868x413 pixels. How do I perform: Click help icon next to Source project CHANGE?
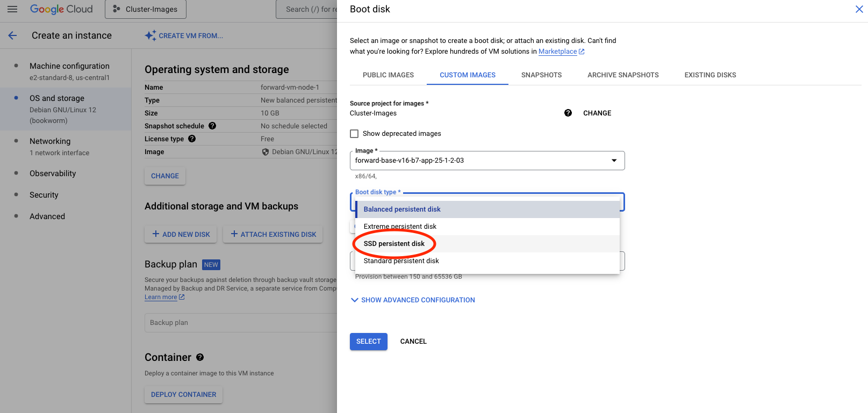(x=568, y=113)
